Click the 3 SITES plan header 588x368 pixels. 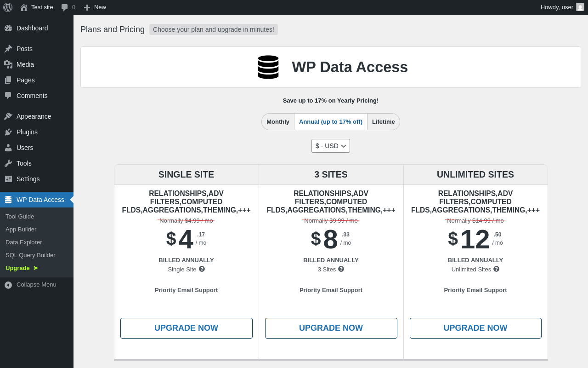[x=331, y=175]
